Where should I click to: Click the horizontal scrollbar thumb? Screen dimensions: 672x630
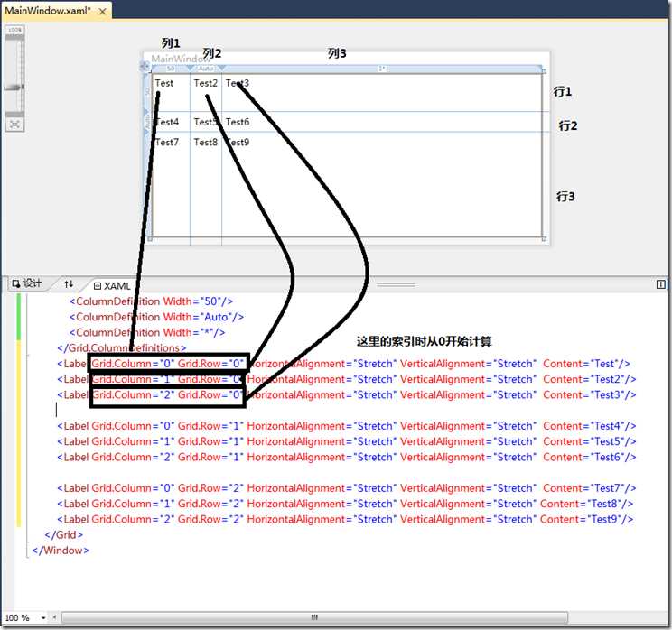pyautogui.click(x=314, y=617)
